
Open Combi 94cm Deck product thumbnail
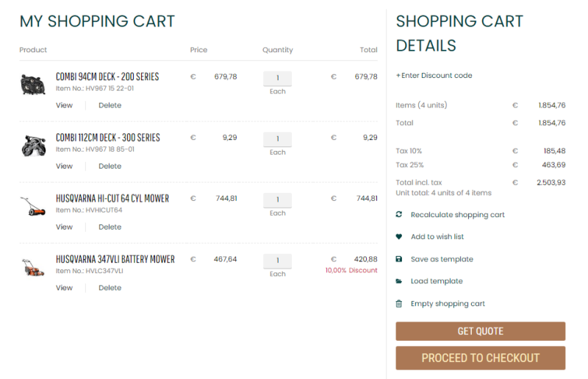[x=33, y=84]
